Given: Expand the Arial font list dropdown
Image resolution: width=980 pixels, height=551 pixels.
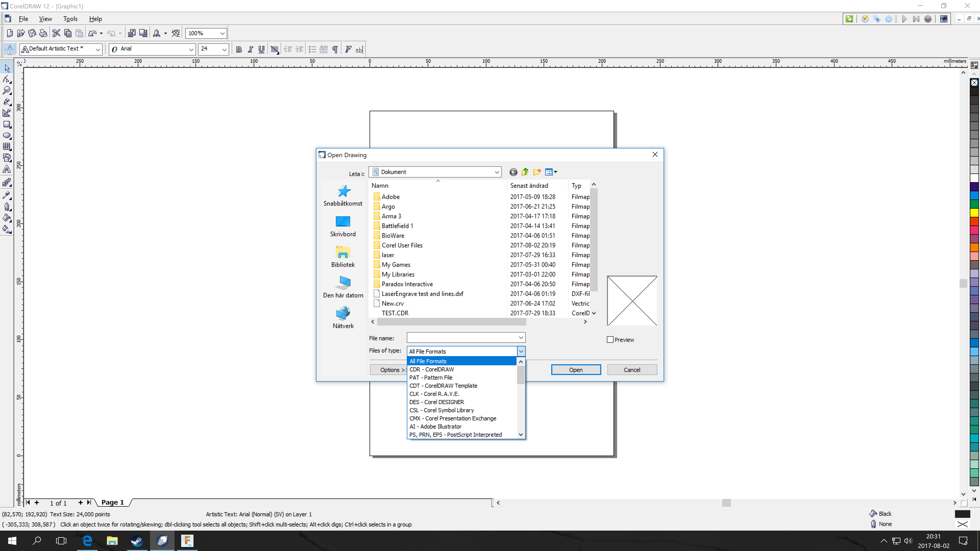Looking at the screenshot, I should (191, 49).
